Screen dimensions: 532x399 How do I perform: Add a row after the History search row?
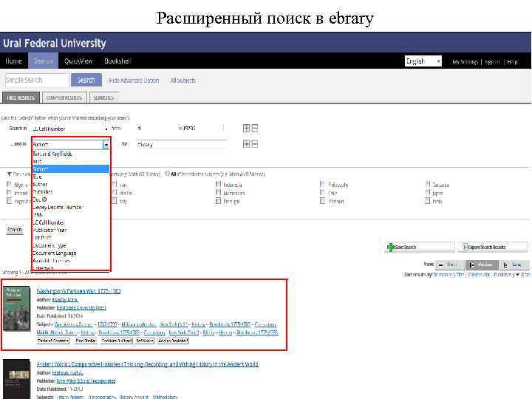click(246, 144)
